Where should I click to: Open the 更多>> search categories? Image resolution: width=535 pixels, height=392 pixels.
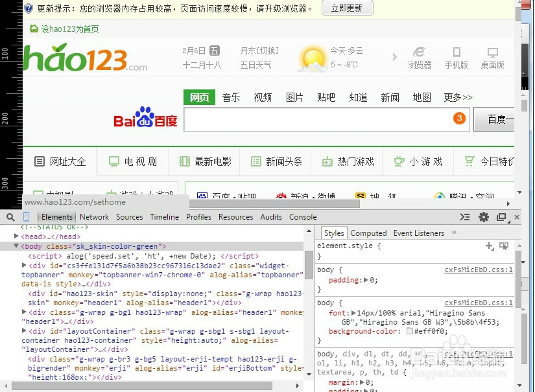[x=458, y=97]
